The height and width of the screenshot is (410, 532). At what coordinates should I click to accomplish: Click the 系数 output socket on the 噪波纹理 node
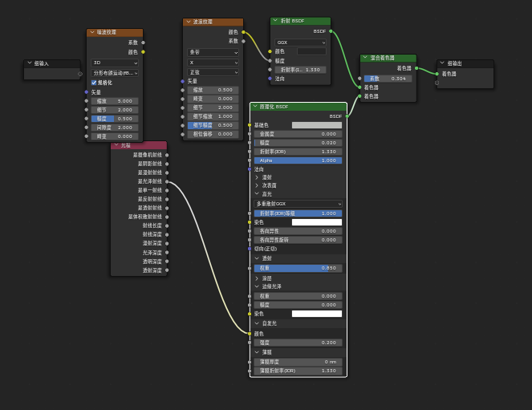pos(143,43)
